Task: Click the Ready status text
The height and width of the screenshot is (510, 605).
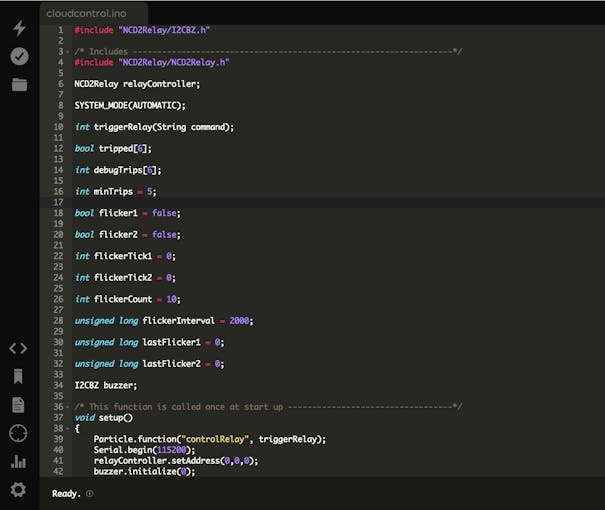Action: (66, 493)
